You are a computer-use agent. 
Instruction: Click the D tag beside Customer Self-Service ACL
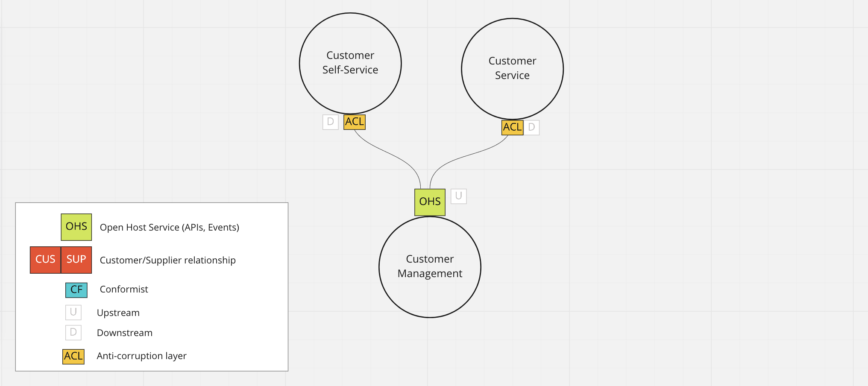[x=330, y=122]
